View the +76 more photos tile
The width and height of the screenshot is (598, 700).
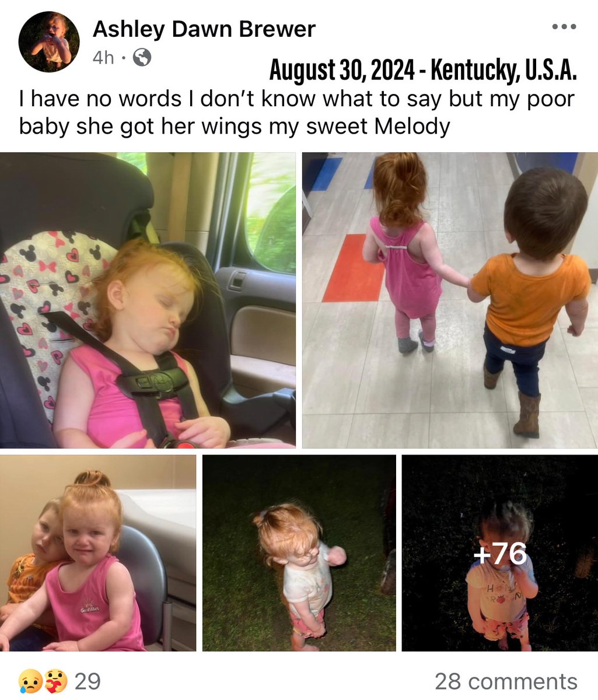click(x=500, y=553)
